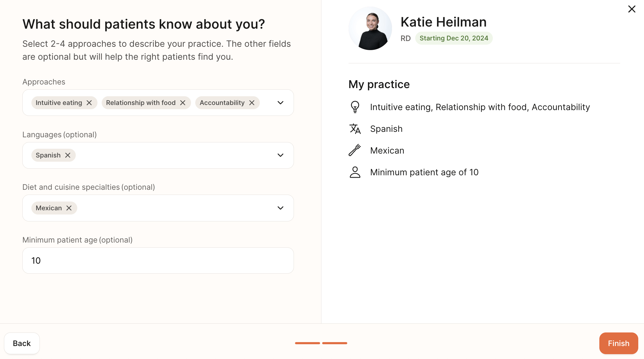Remove the Accountability approach tag
Image resolution: width=644 pixels, height=359 pixels.
coord(252,103)
